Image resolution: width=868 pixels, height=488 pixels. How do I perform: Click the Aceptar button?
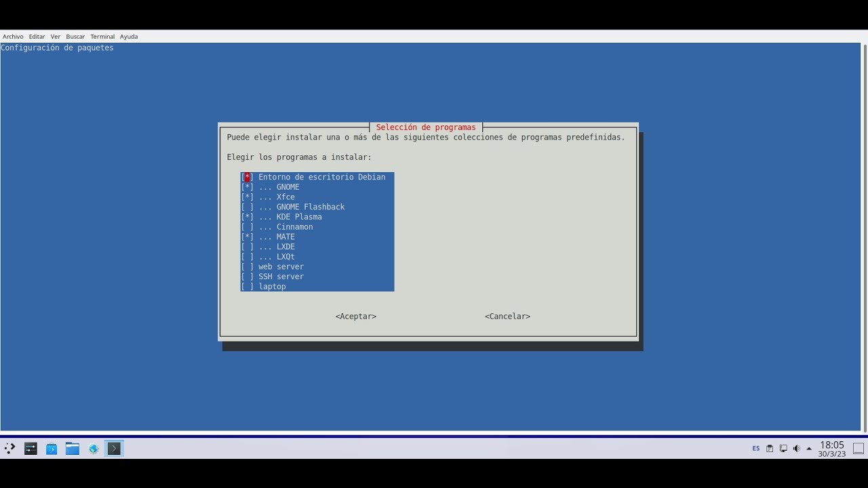pyautogui.click(x=356, y=317)
